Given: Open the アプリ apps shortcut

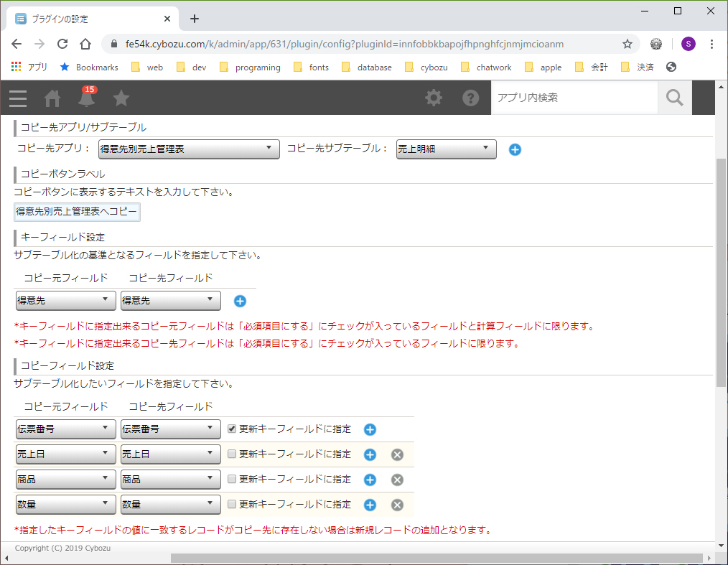Looking at the screenshot, I should [29, 67].
